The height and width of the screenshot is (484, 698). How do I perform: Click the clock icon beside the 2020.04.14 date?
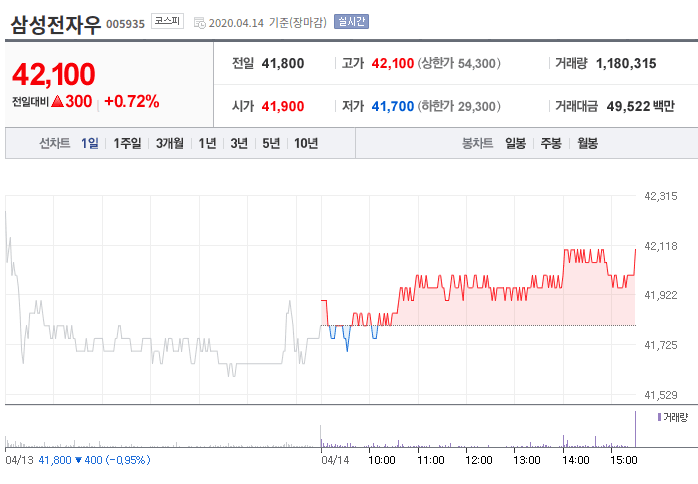(200, 22)
